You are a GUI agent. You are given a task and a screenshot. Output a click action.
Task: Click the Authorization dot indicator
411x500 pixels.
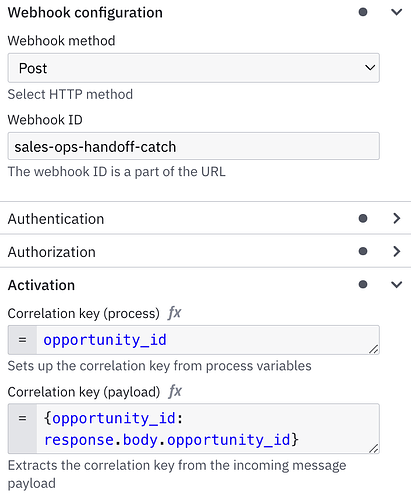pyautogui.click(x=363, y=251)
